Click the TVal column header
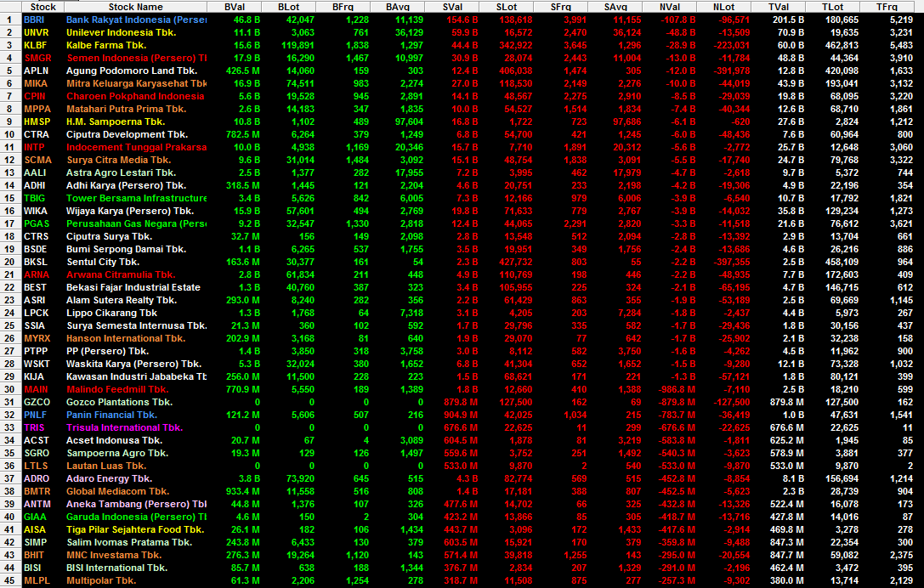924x588 pixels. [778, 7]
